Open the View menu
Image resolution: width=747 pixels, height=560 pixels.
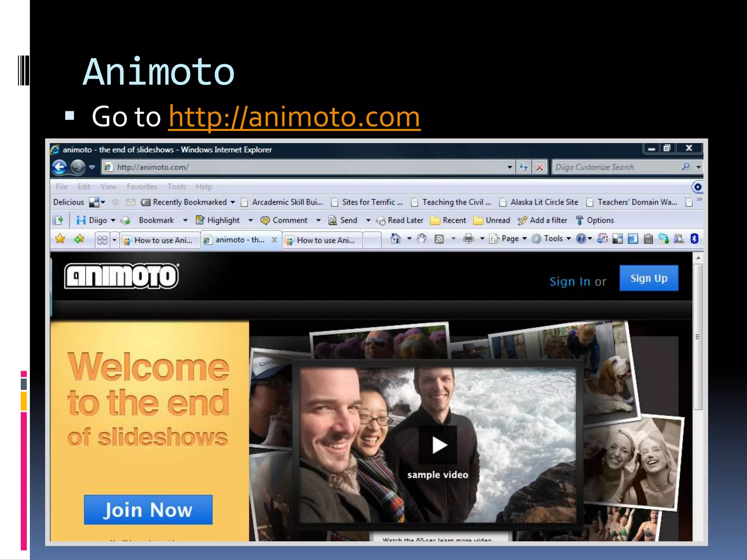[x=109, y=187]
